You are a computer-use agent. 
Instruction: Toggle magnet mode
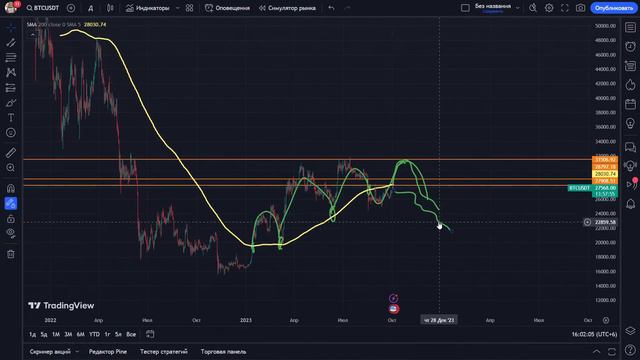11,188
